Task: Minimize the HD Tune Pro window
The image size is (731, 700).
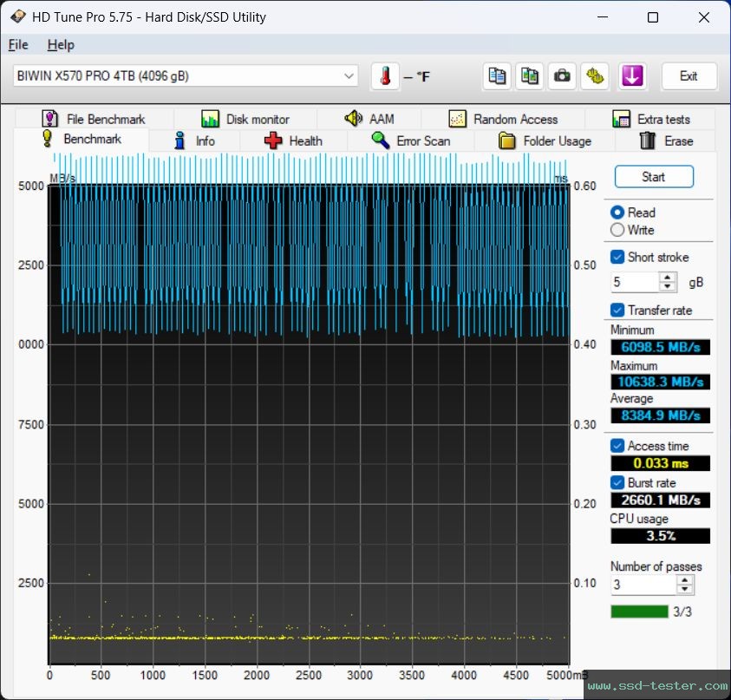Action: [603, 17]
